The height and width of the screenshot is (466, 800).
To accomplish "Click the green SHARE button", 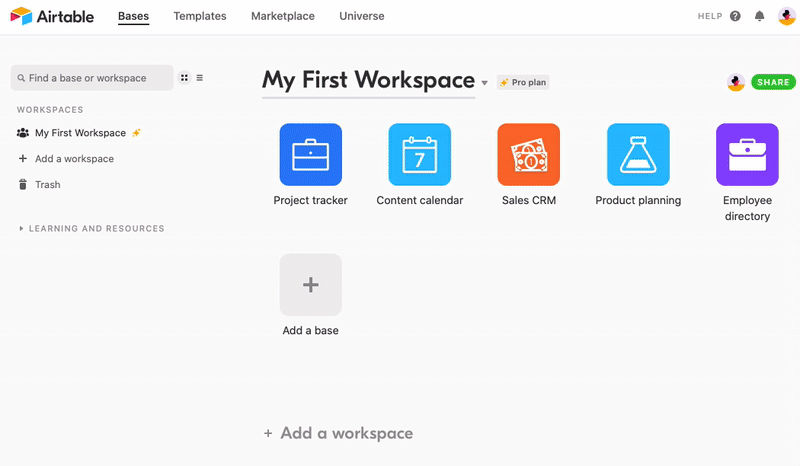I will [773, 82].
